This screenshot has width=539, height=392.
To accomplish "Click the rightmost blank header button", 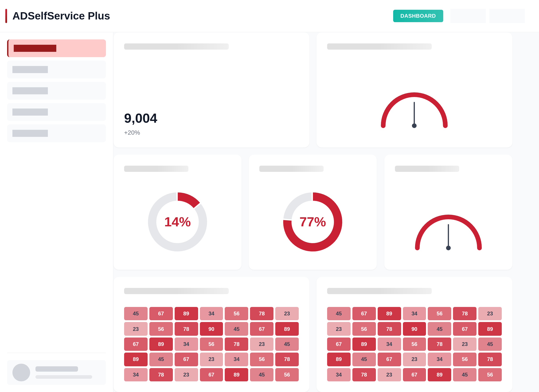I will coord(507,16).
